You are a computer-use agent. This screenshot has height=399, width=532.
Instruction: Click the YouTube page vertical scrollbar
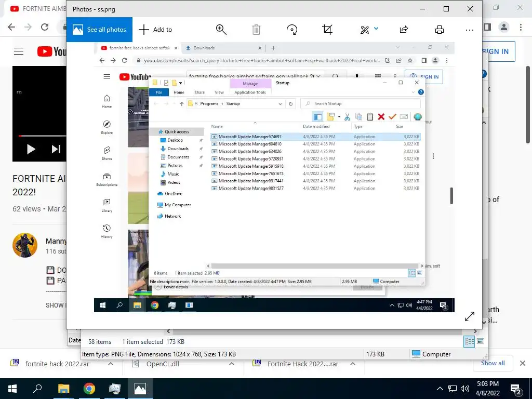[528, 104]
